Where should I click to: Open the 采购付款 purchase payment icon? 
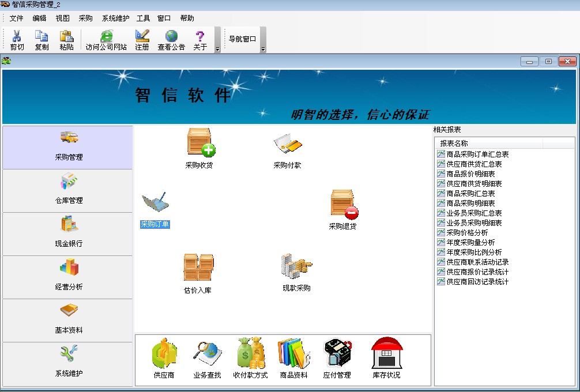click(287, 144)
